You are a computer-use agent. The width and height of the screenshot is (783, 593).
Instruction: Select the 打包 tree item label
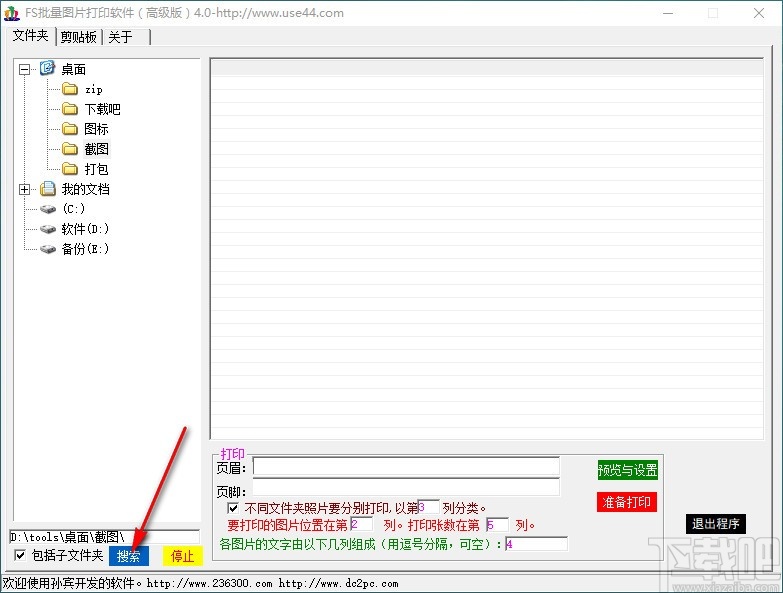click(96, 169)
